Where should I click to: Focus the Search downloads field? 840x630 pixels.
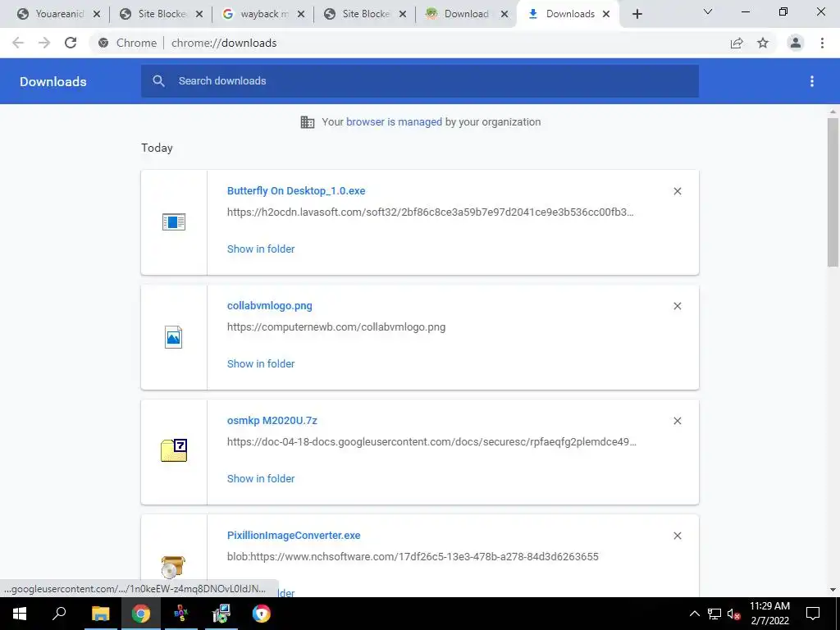pos(419,81)
